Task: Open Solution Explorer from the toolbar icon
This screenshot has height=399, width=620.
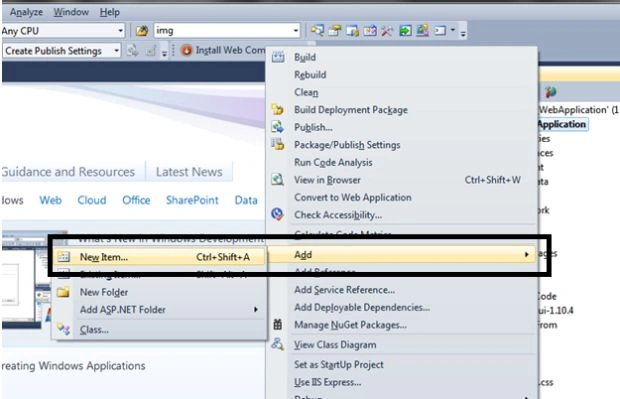Action: pos(317,31)
